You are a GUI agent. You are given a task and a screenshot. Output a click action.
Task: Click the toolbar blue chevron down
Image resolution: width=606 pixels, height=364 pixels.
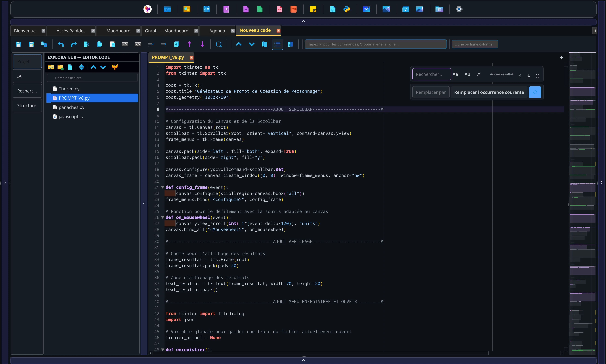coord(251,44)
